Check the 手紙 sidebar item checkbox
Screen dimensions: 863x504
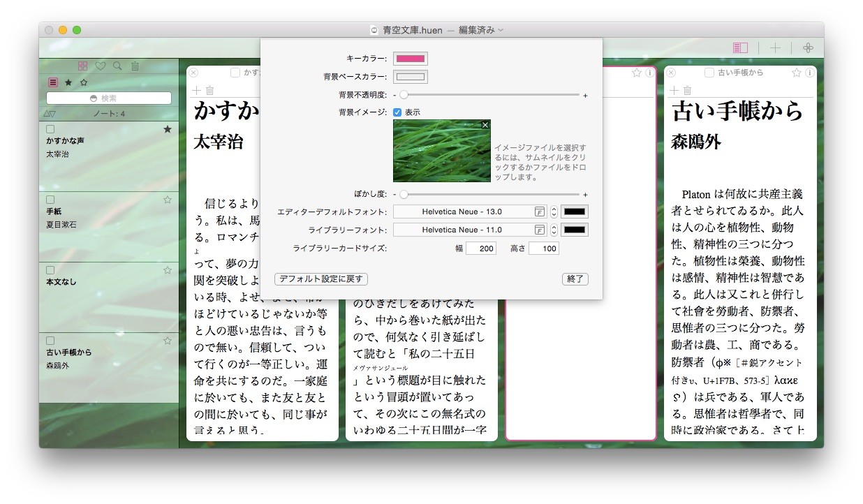click(50, 200)
